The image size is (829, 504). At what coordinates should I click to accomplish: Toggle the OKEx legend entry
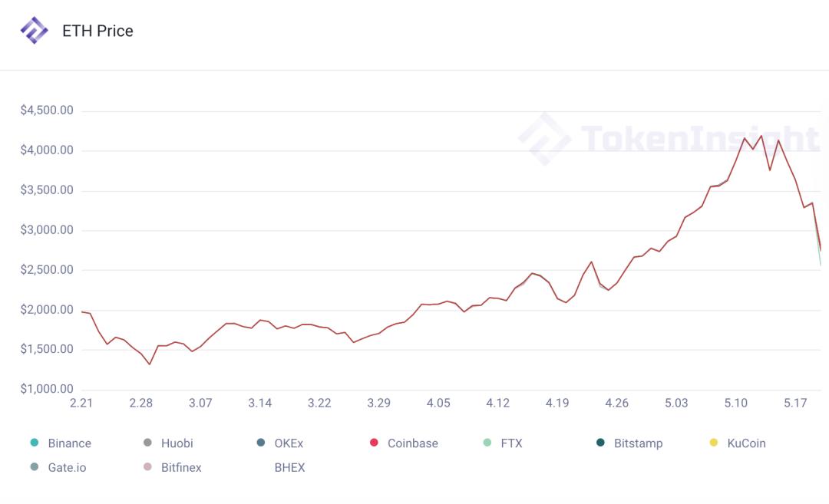[288, 443]
